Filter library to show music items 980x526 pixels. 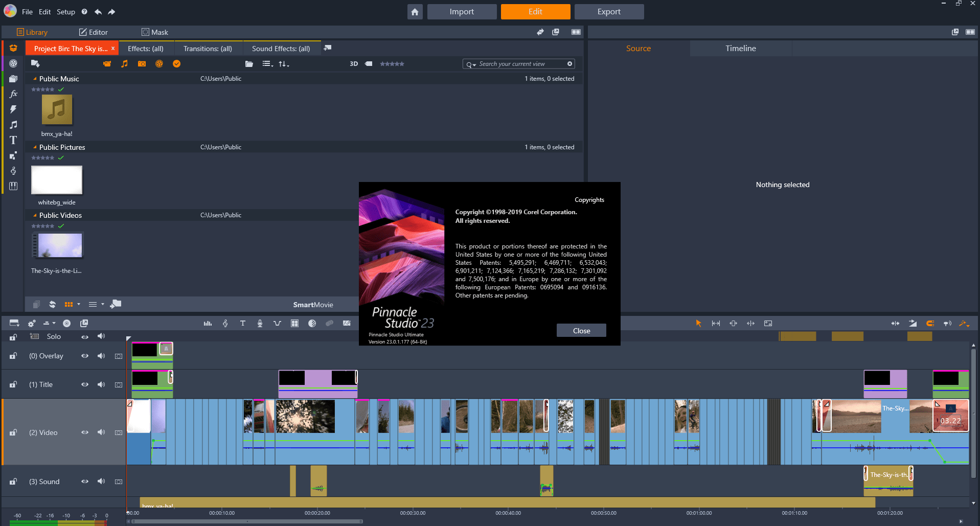coord(124,63)
